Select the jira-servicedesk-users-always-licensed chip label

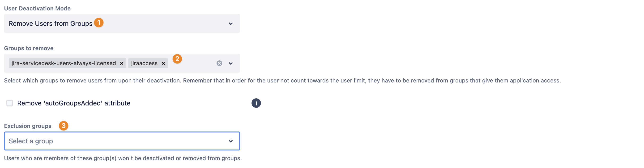point(64,63)
